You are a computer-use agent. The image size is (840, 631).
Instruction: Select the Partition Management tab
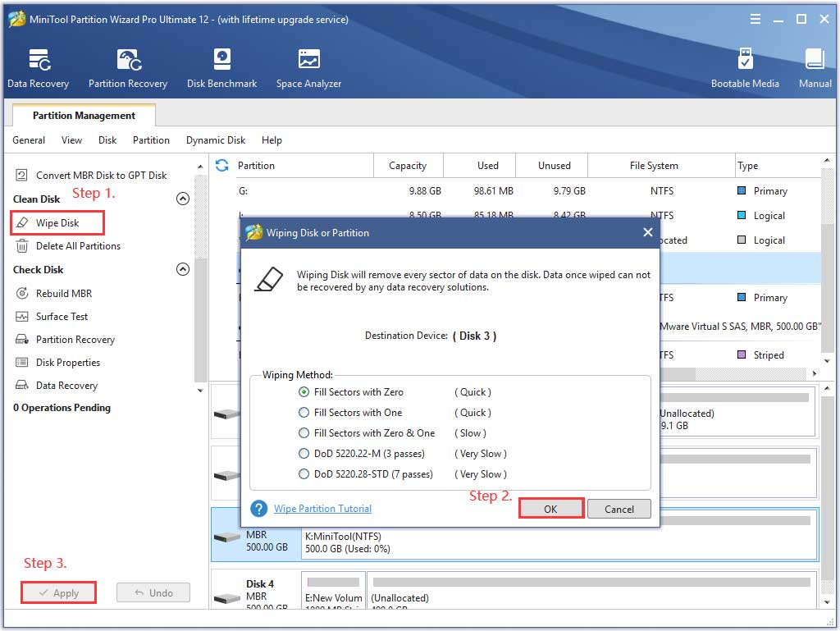[x=84, y=115]
